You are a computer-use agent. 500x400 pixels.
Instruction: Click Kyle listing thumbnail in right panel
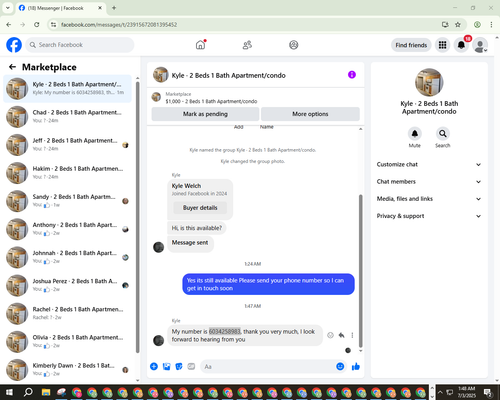tap(429, 82)
